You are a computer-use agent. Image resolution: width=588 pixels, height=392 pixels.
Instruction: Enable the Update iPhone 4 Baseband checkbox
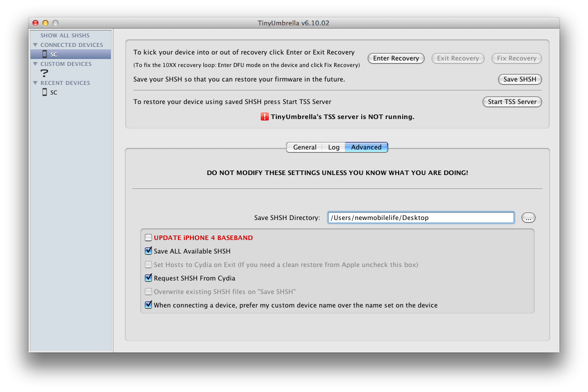click(148, 237)
